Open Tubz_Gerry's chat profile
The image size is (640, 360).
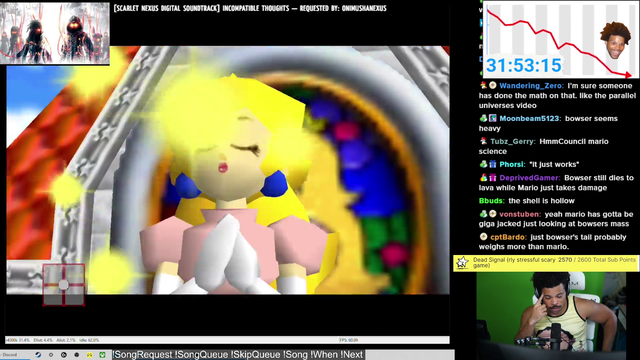(x=513, y=142)
